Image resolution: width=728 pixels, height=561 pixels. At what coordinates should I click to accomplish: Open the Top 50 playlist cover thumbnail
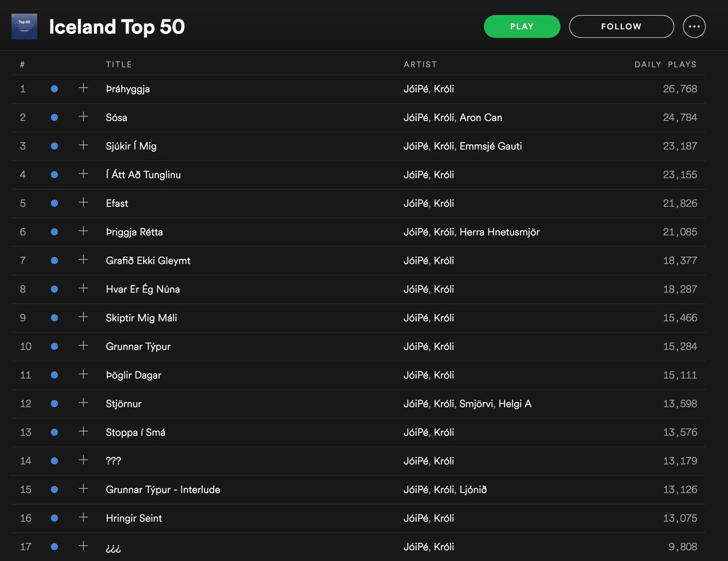coord(24,26)
